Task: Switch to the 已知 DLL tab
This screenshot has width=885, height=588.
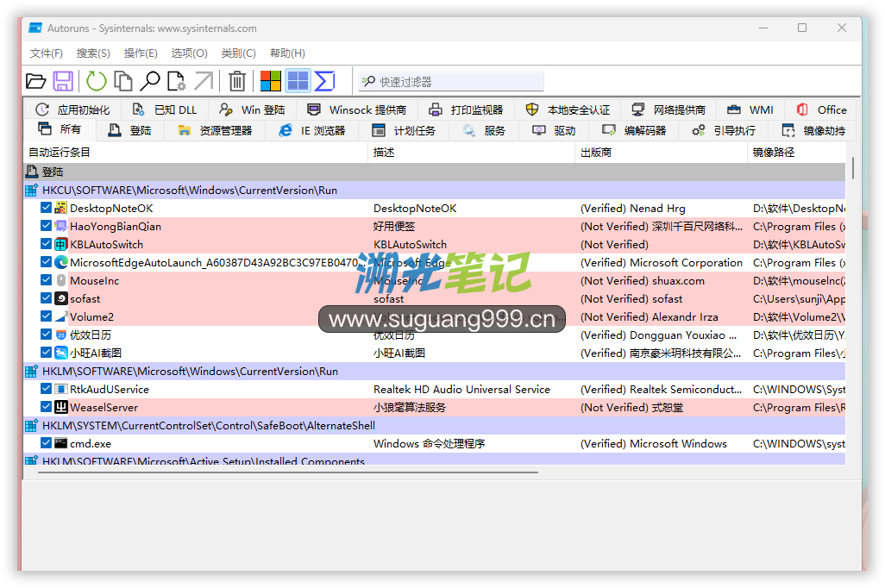Action: click(165, 109)
